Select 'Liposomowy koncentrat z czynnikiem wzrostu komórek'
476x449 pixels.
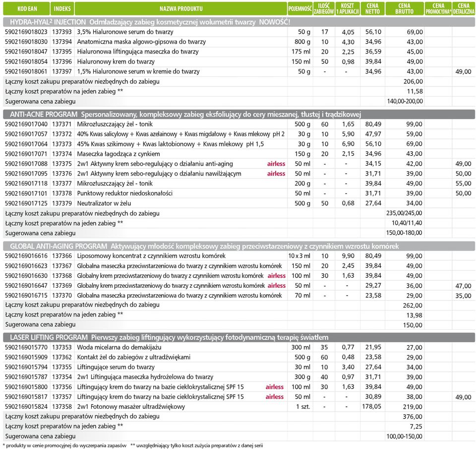coord(151,256)
